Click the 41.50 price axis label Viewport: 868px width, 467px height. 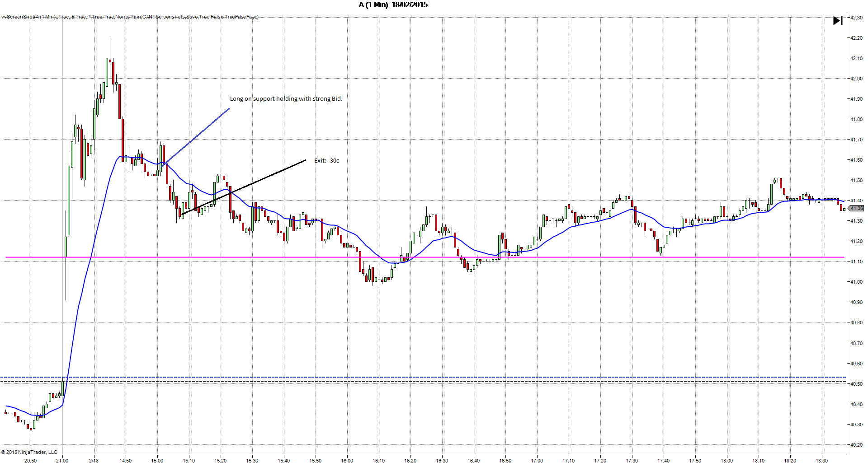(x=856, y=180)
